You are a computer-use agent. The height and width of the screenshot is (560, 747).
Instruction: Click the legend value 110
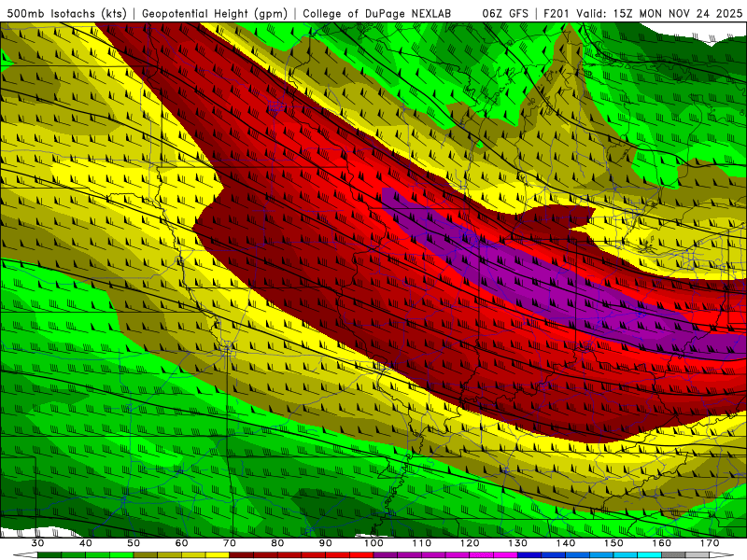pos(422,543)
